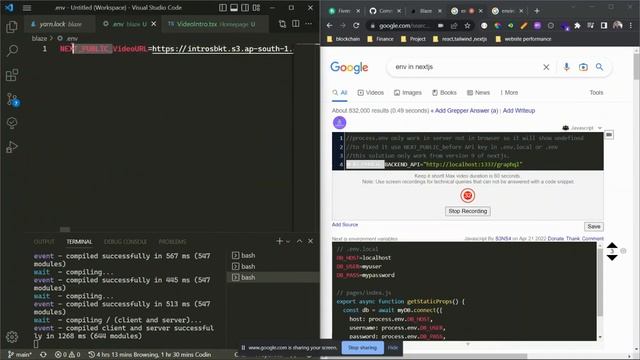Split the VS Code editor right
The image size is (640, 360).
[x=296, y=24]
